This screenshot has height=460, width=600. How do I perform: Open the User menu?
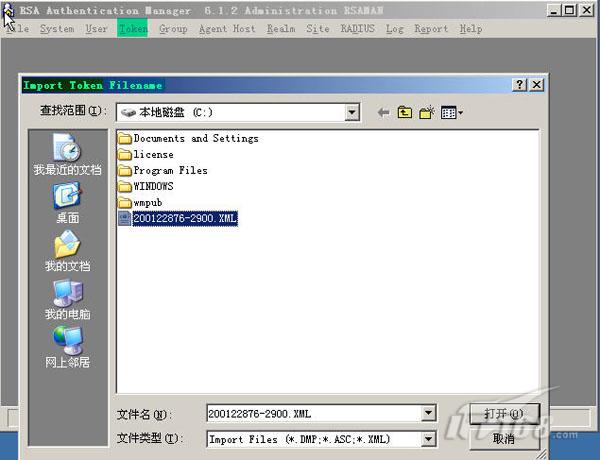pos(96,29)
